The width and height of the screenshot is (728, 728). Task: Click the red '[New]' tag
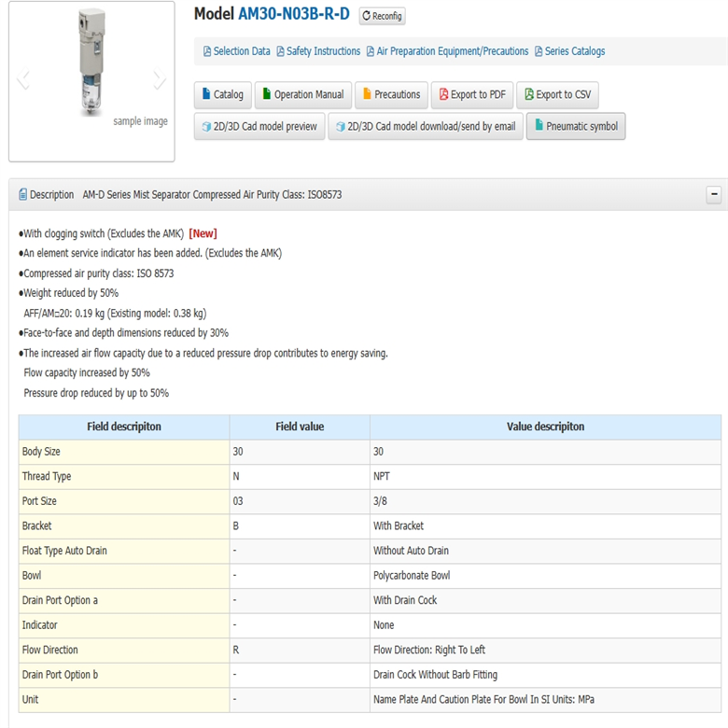pyautogui.click(x=203, y=233)
